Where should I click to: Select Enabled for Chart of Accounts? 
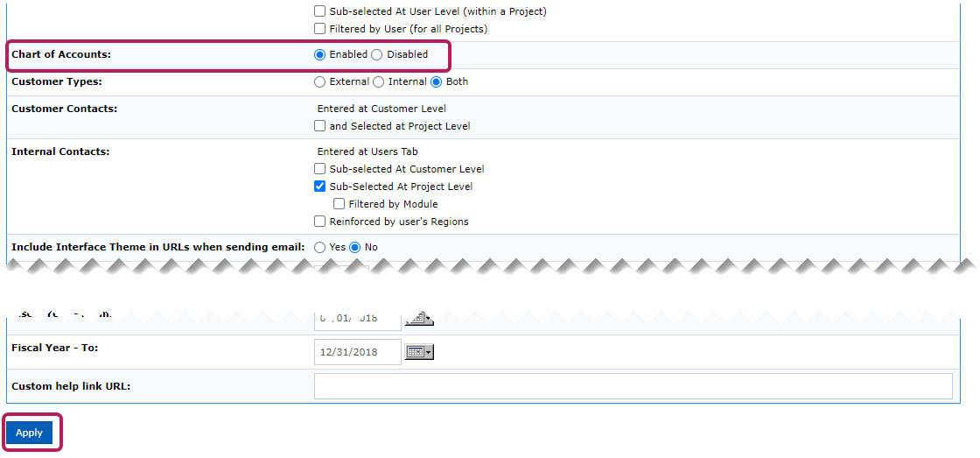(320, 54)
